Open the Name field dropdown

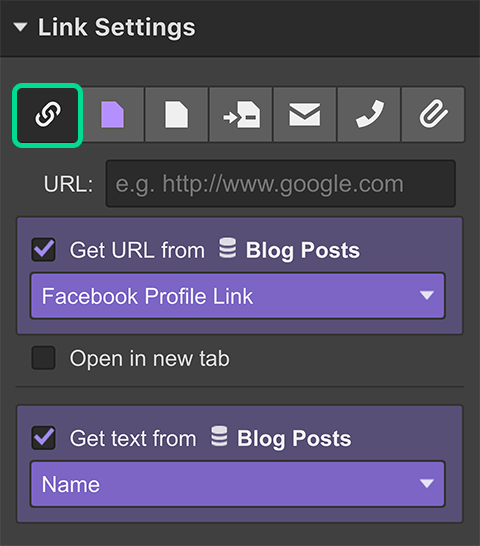(x=238, y=484)
